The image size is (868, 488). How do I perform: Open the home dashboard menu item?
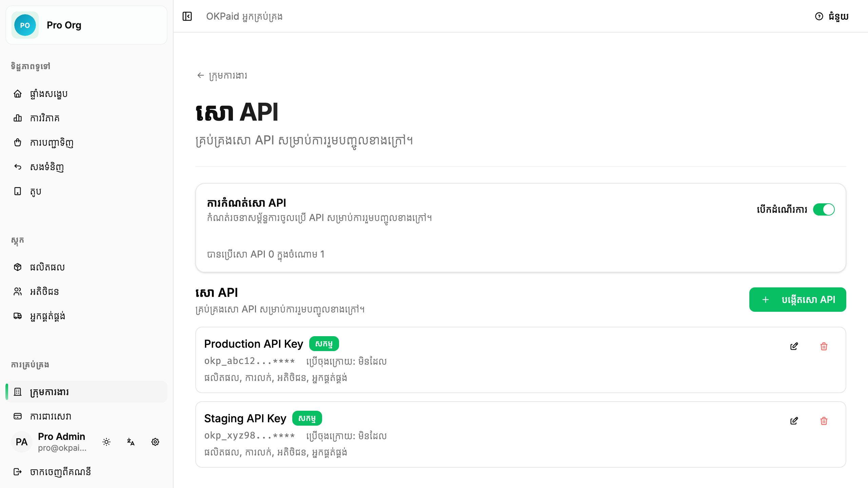pyautogui.click(x=87, y=94)
